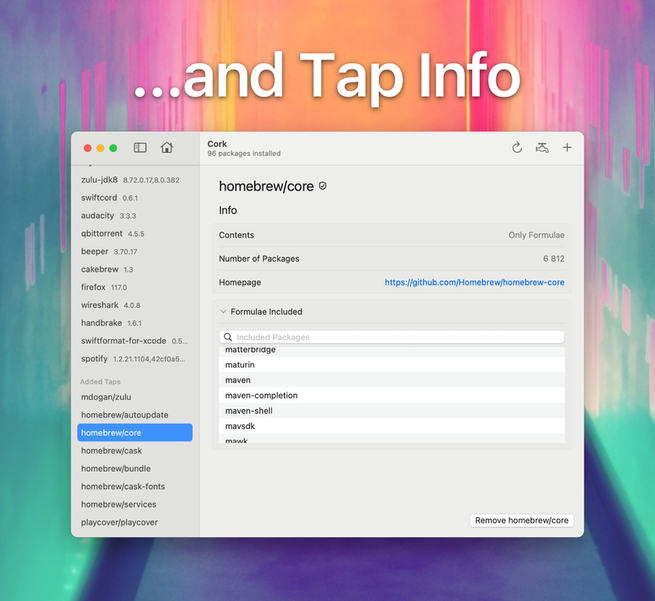The image size is (655, 601).
Task: Click the plus icon to install package
Action: click(567, 147)
